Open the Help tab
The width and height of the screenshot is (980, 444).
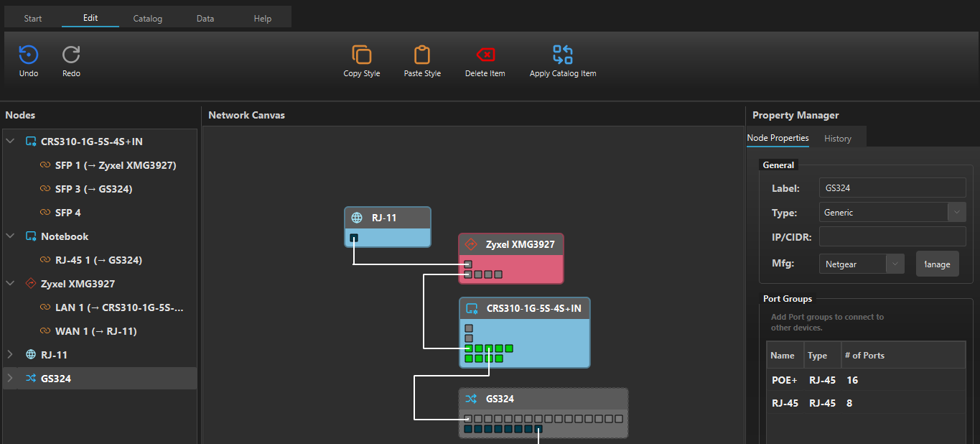click(263, 19)
